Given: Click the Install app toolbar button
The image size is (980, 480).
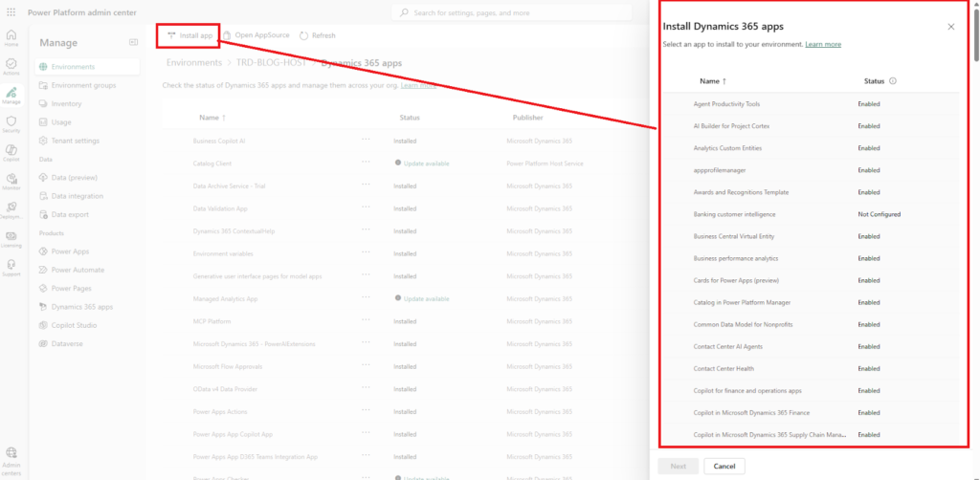Looking at the screenshot, I should tap(189, 35).
